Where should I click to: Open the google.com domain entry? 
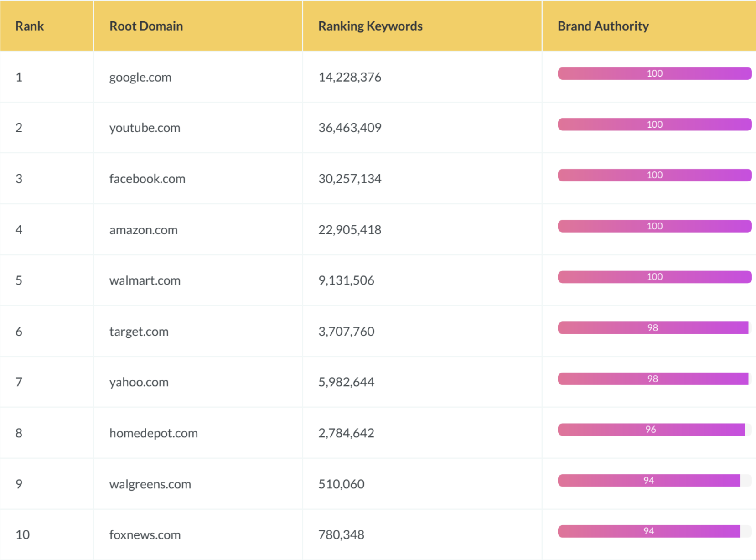click(140, 77)
